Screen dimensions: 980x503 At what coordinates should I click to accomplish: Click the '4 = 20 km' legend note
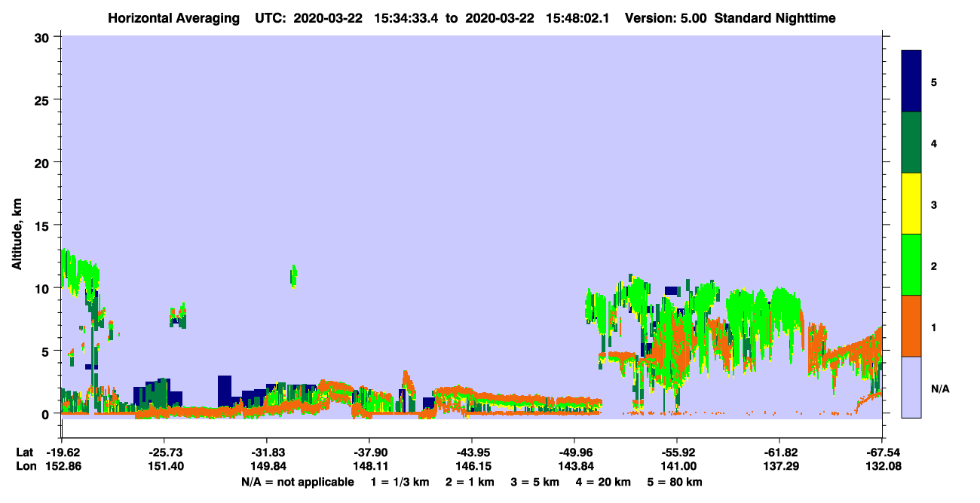602,482
